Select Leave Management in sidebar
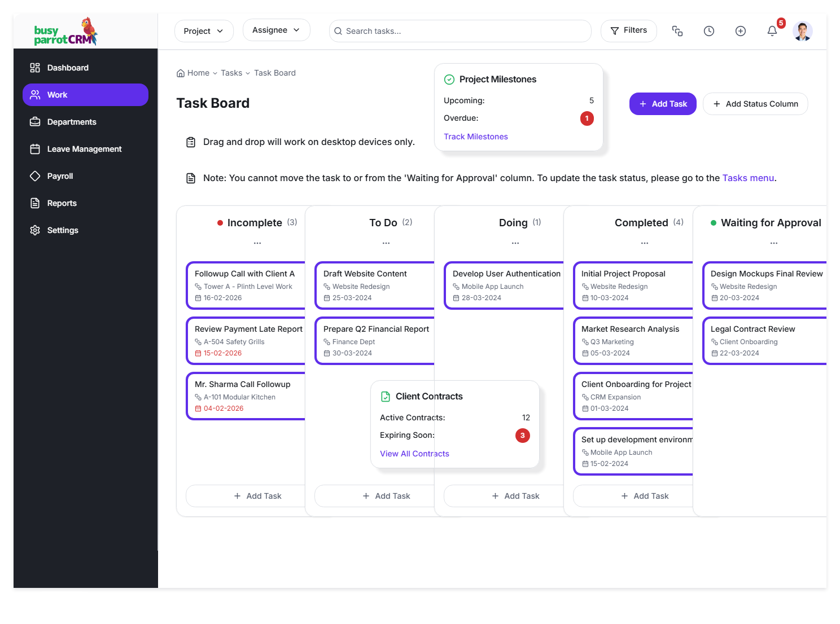Screen dimensions: 840x624 click(x=84, y=149)
